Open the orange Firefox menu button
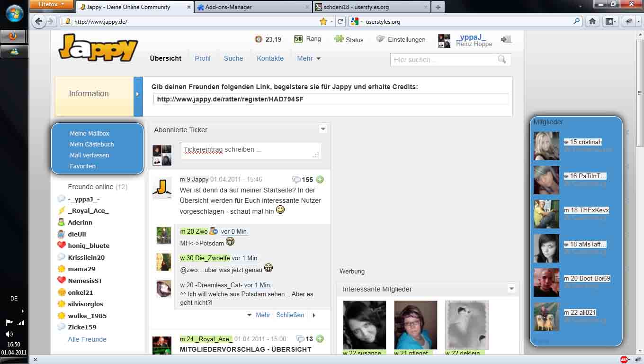Screen dimensions: 644x364 pyautogui.click(x=51, y=5)
